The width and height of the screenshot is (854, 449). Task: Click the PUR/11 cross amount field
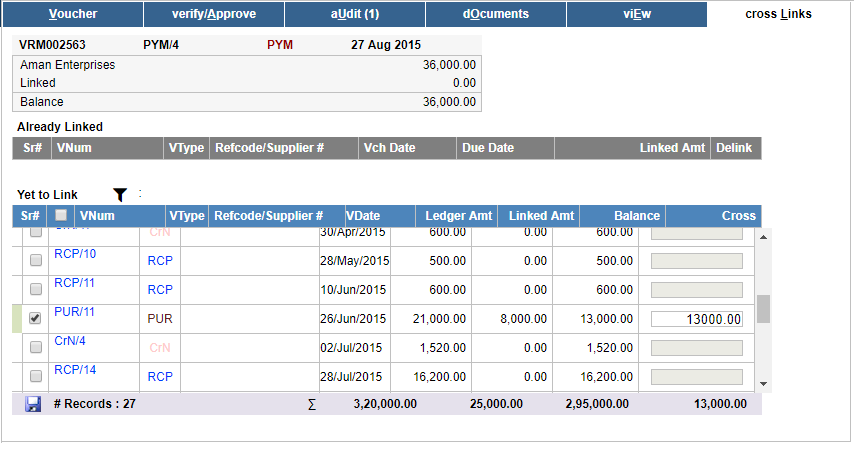(697, 319)
